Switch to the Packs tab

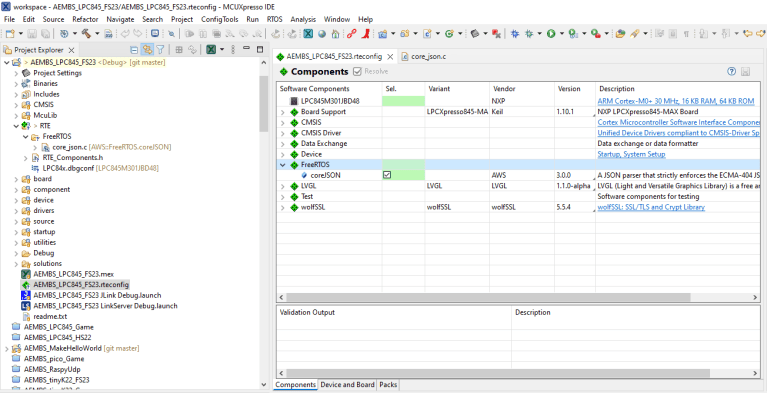(388, 385)
